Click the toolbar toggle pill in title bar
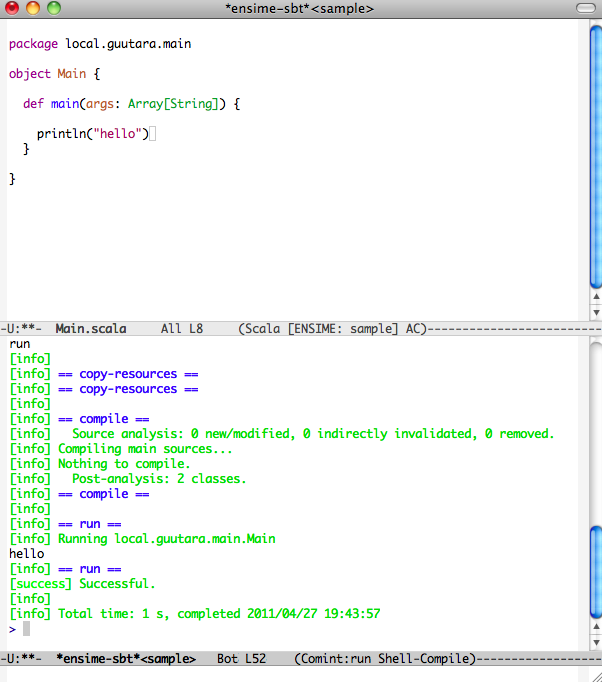Viewport: 602px width, 682px height. click(x=585, y=8)
